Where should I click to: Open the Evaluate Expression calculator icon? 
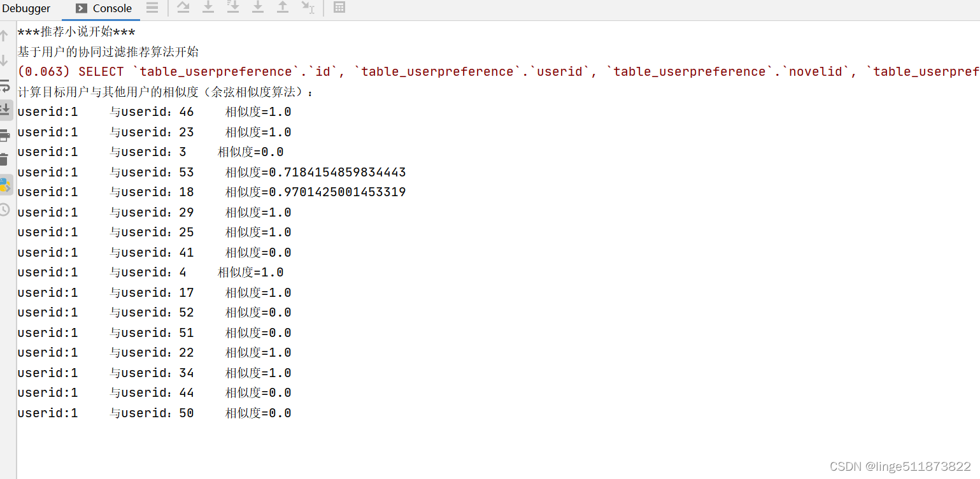[339, 8]
